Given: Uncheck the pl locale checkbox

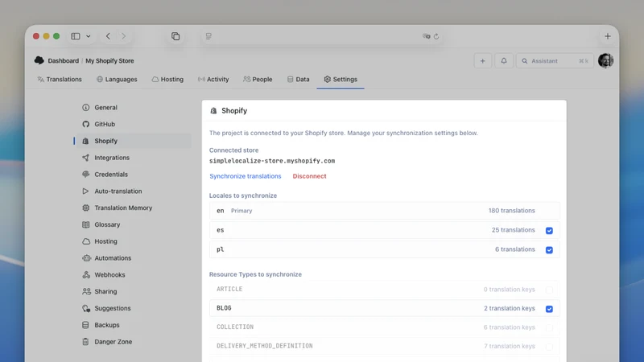Looking at the screenshot, I should point(549,249).
